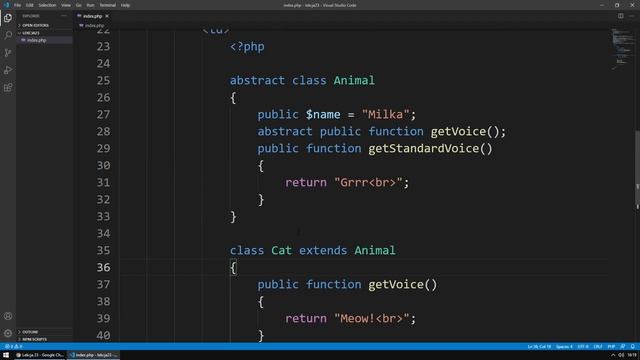This screenshot has width=640, height=360.
Task: Open the Extensions view icon
Action: point(8,88)
